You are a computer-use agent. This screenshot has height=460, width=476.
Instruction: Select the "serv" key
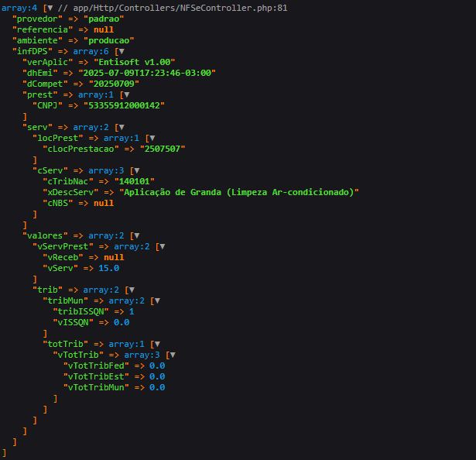37,128
